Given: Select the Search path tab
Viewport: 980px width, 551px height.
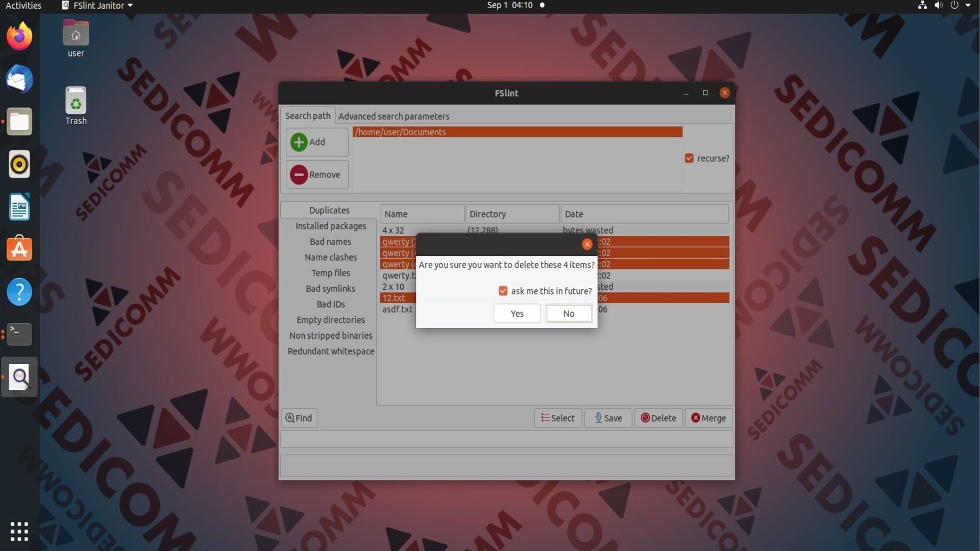Looking at the screenshot, I should [x=308, y=116].
